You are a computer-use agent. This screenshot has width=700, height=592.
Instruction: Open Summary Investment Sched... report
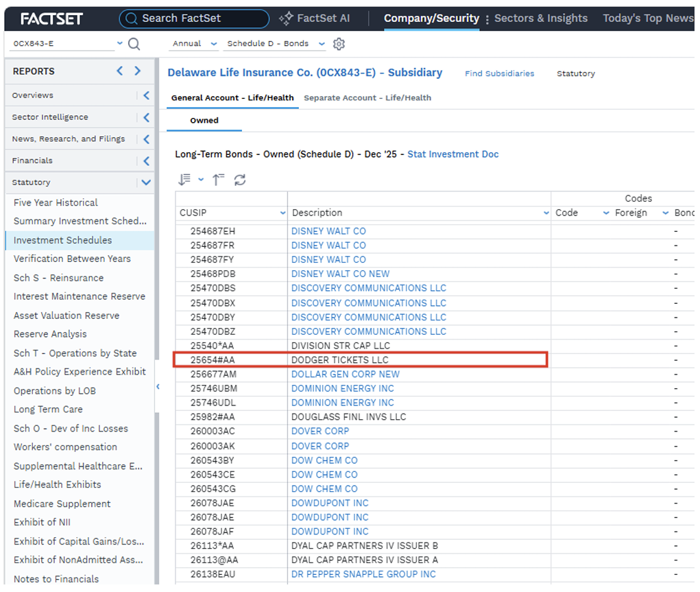pyautogui.click(x=80, y=221)
